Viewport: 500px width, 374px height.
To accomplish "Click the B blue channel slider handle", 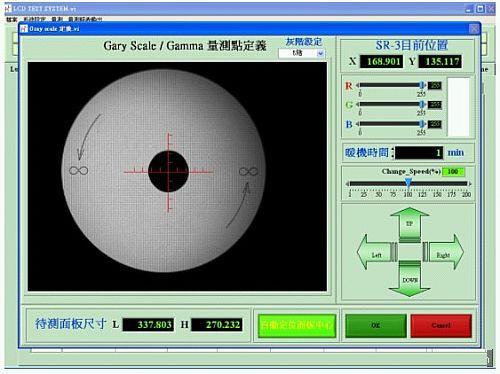I will (x=422, y=124).
